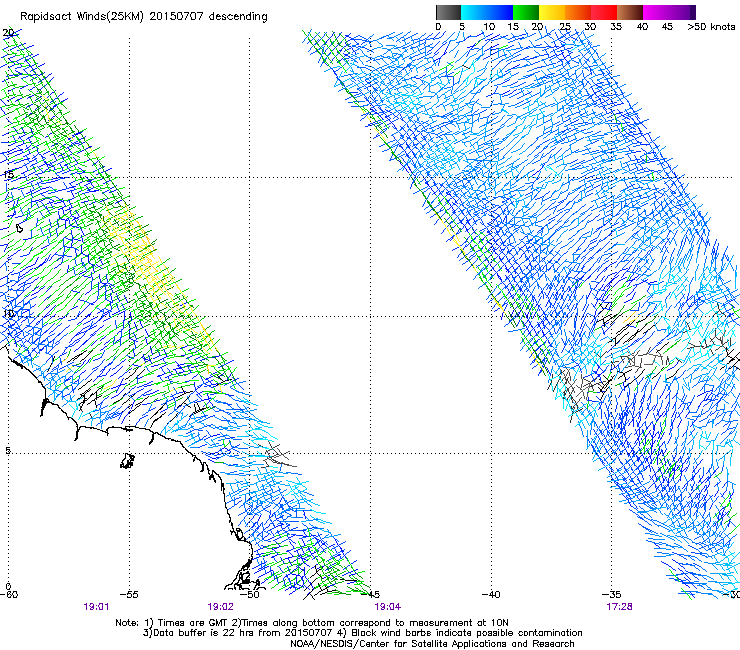The height and width of the screenshot is (650, 740).
Task: Click the cyan-blue 5-15 knots color segment
Action: [487, 12]
